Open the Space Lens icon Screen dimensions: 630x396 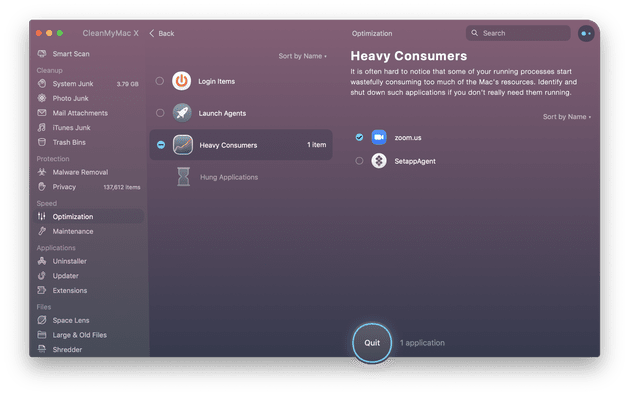click(42, 320)
